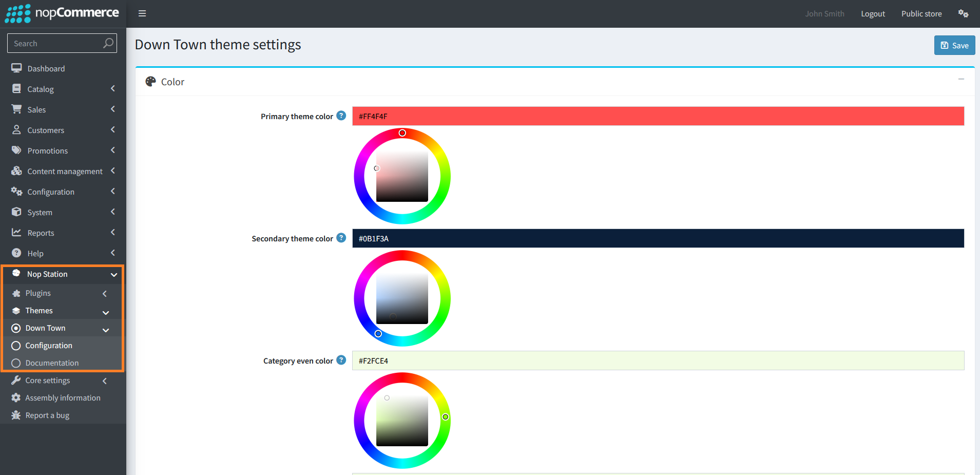The image size is (980, 475).
Task: Click the Dashboard monitor icon
Action: click(16, 68)
